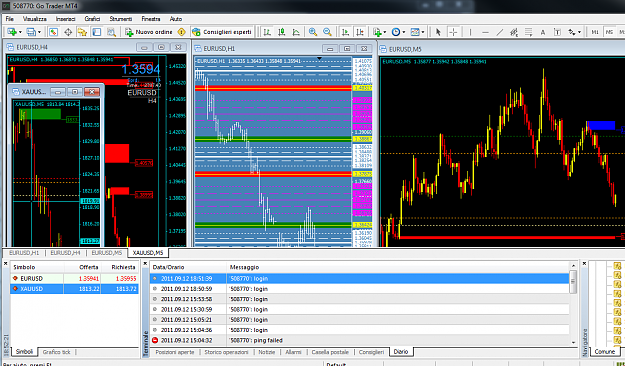
Task: Click the Nuovo ordine button
Action: click(149, 32)
